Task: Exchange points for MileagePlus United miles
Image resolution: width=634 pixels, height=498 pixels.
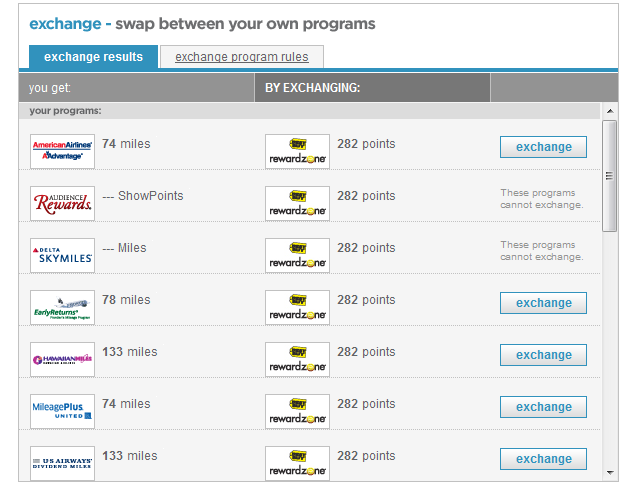Action: 543,407
